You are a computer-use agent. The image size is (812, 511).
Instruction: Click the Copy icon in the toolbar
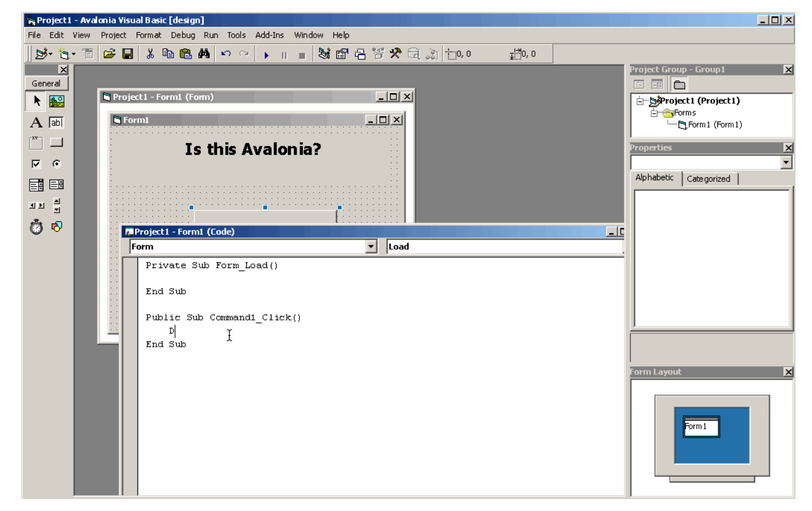tap(168, 54)
